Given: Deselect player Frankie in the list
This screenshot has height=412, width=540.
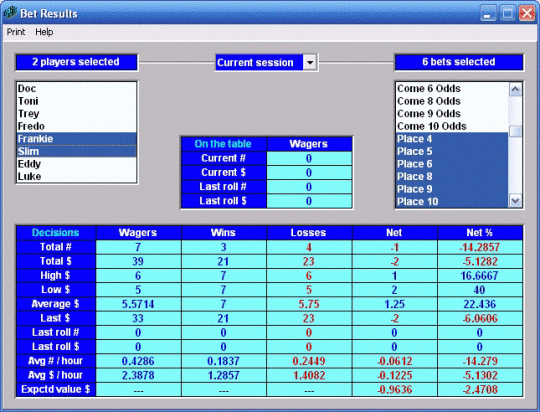Looking at the screenshot, I should pyautogui.click(x=76, y=139).
